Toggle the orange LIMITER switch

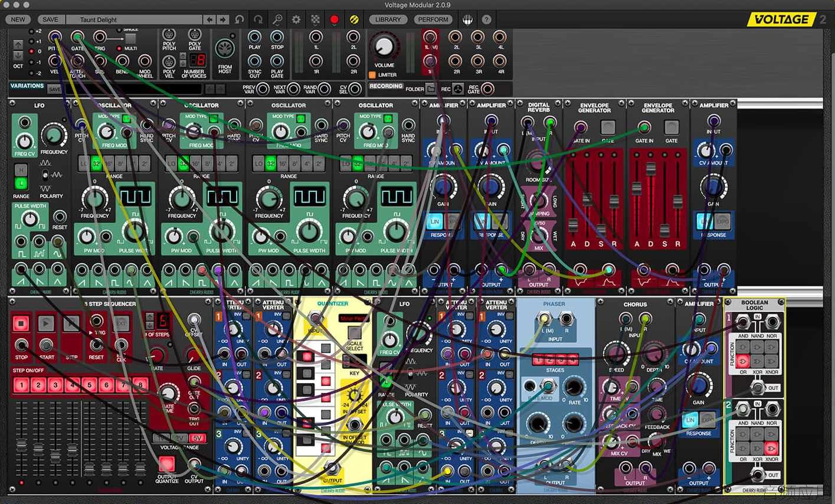pos(372,75)
